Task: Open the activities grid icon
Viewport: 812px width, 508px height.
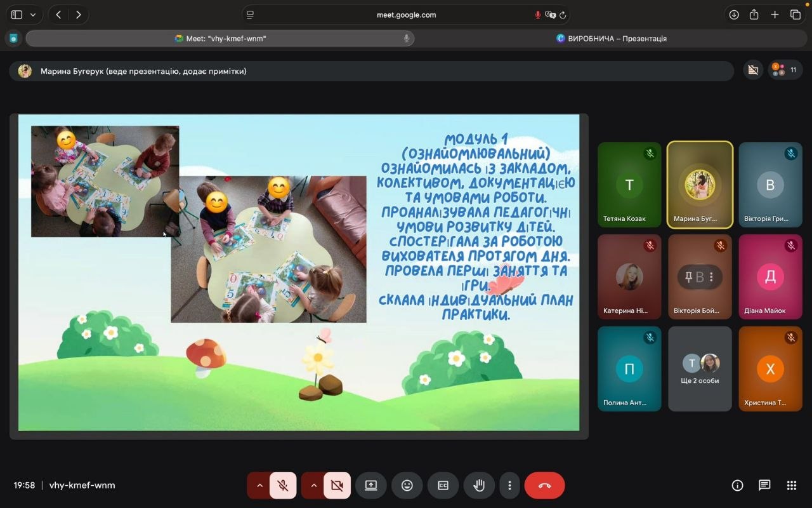Action: 791,486
